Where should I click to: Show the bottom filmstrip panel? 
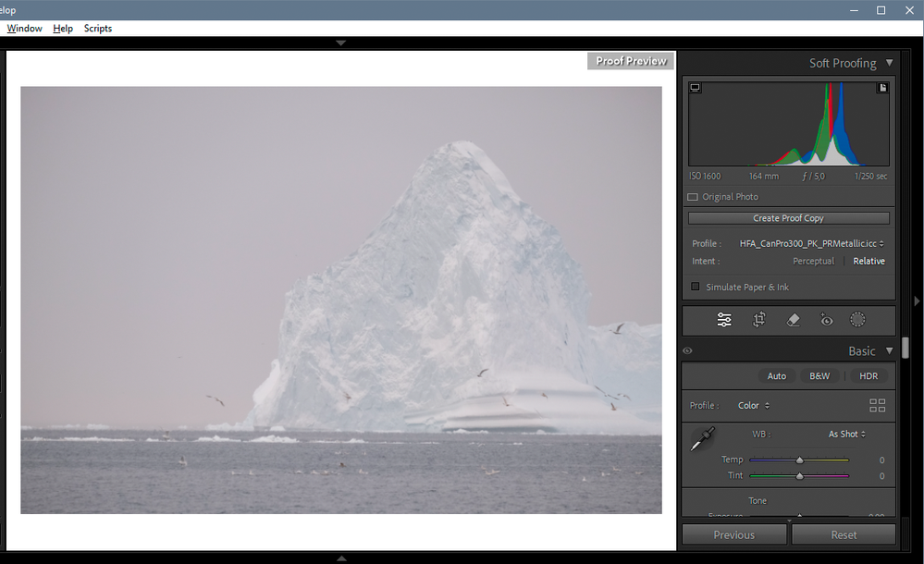341,558
